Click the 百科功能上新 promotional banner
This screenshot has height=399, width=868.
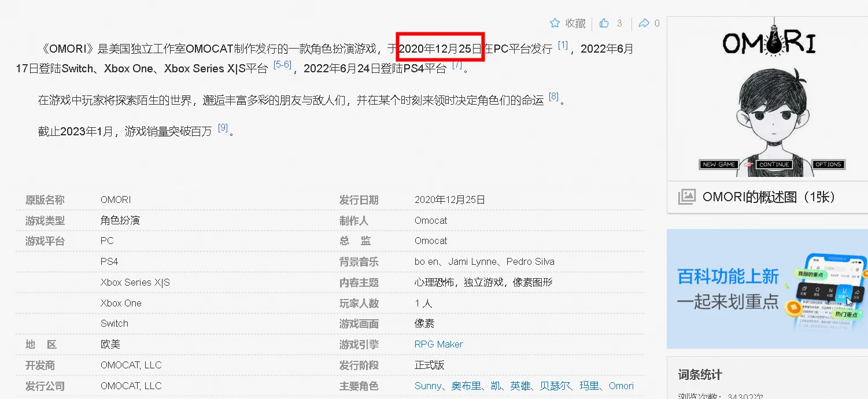click(767, 289)
